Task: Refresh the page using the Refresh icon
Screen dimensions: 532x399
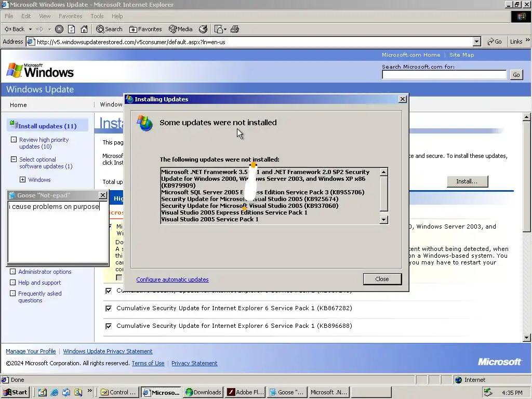Action: [71, 29]
